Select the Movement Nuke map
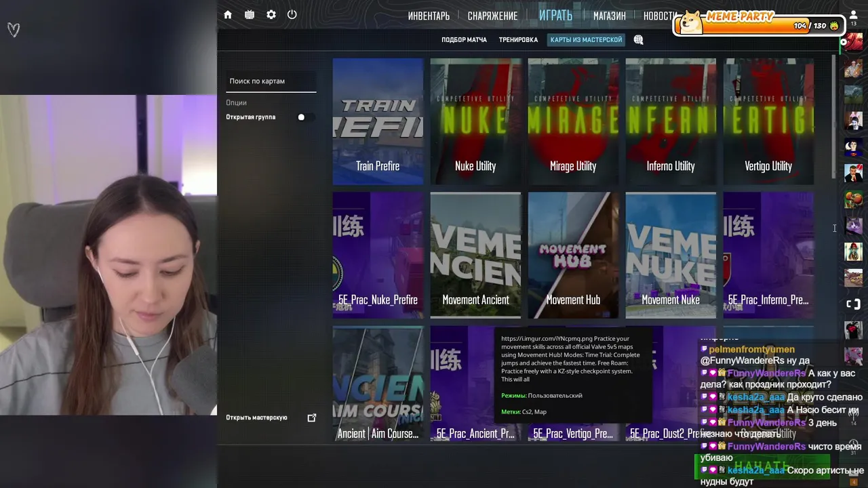The image size is (868, 488). (x=671, y=256)
